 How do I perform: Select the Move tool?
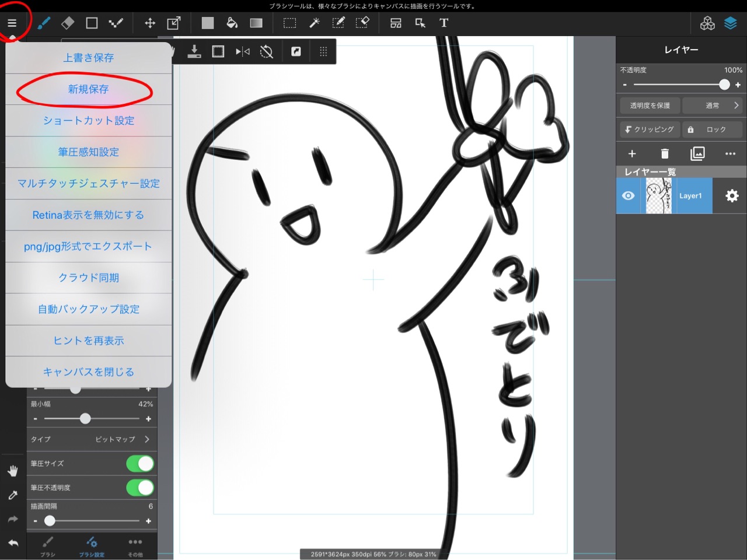(150, 23)
